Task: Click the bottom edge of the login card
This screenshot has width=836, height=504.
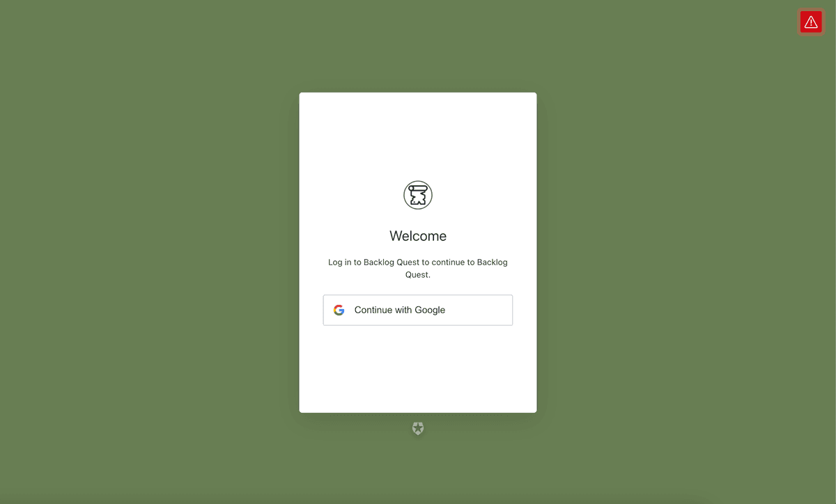Action: point(417,411)
